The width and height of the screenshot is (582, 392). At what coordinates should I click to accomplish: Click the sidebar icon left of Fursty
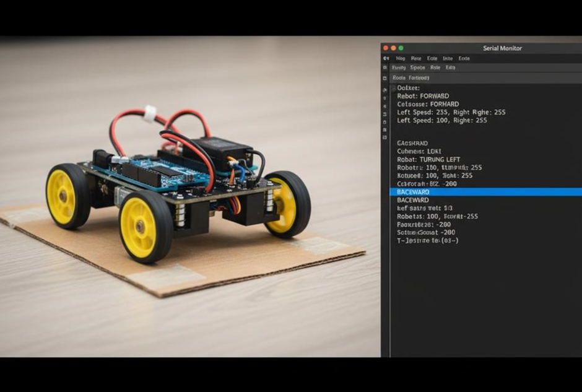coord(385,68)
